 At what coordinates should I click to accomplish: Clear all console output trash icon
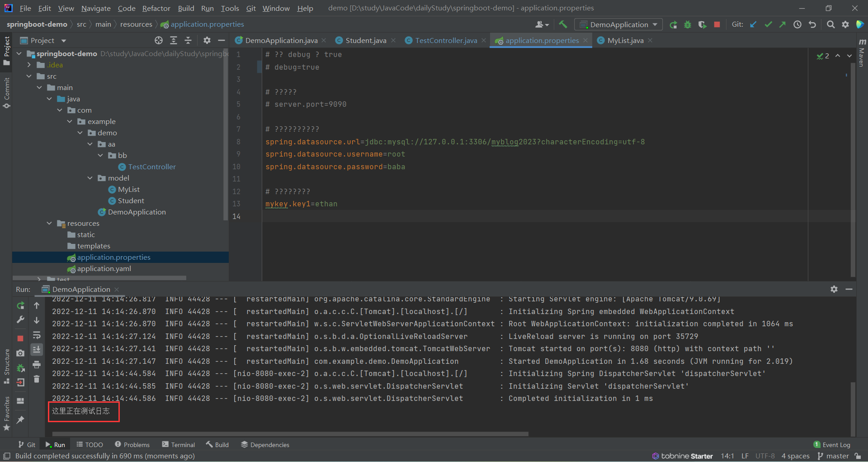(37, 379)
